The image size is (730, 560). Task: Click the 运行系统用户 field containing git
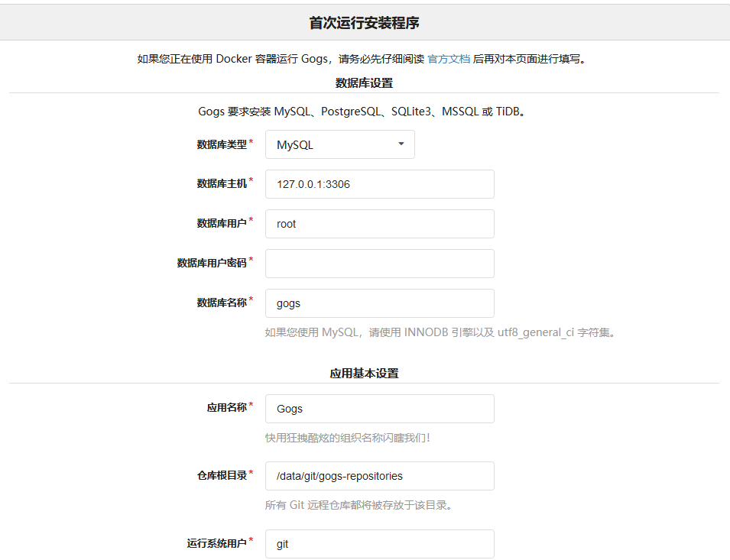click(x=379, y=544)
